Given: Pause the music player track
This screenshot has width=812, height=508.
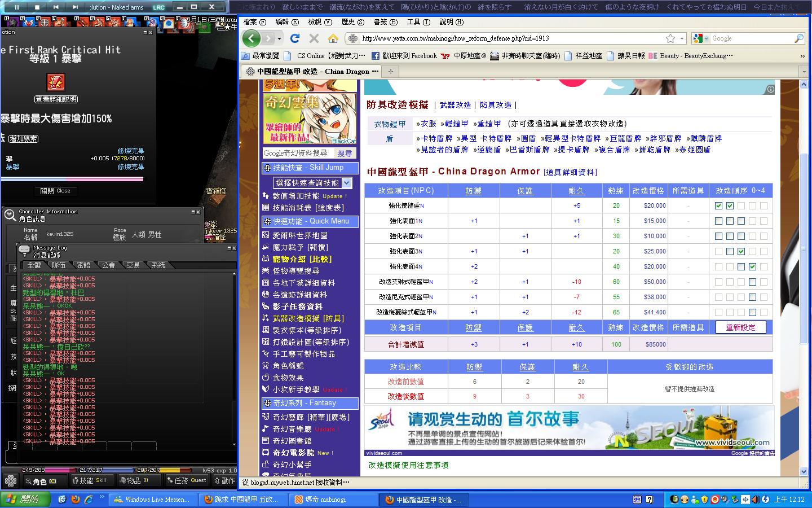Looking at the screenshot, I should pyautogui.click(x=16, y=7).
